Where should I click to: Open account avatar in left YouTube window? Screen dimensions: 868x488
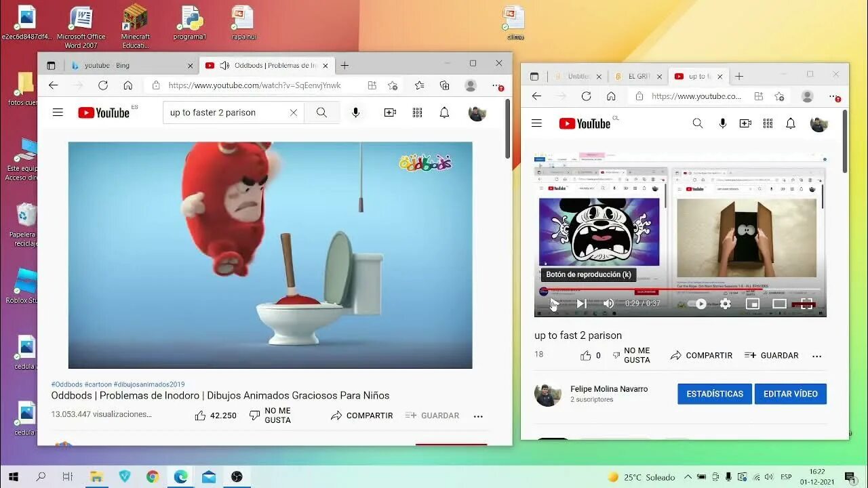tap(477, 113)
